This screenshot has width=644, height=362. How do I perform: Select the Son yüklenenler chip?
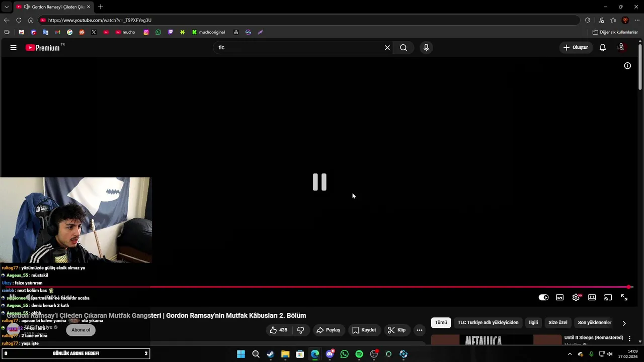595,323
